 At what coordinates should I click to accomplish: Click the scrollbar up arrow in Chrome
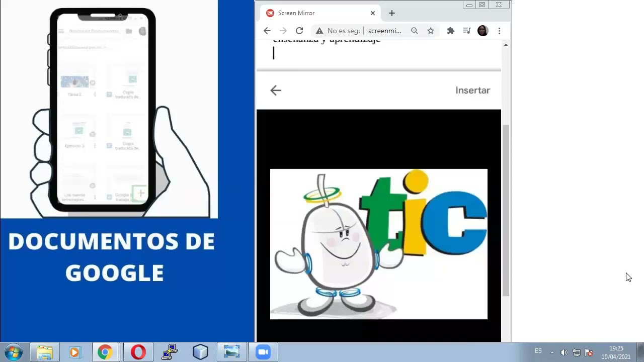(506, 45)
